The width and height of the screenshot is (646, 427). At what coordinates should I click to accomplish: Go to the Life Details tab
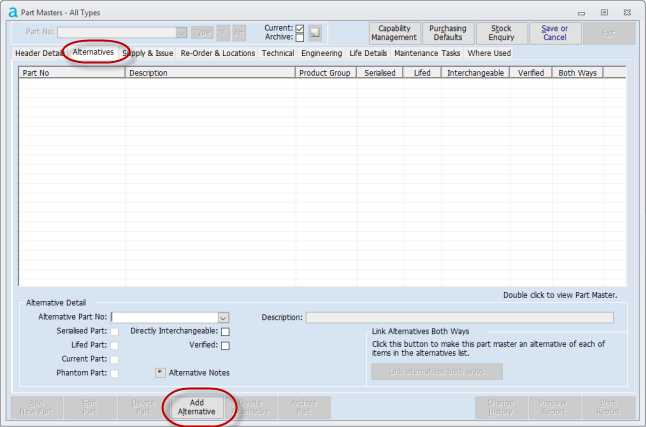(368, 53)
